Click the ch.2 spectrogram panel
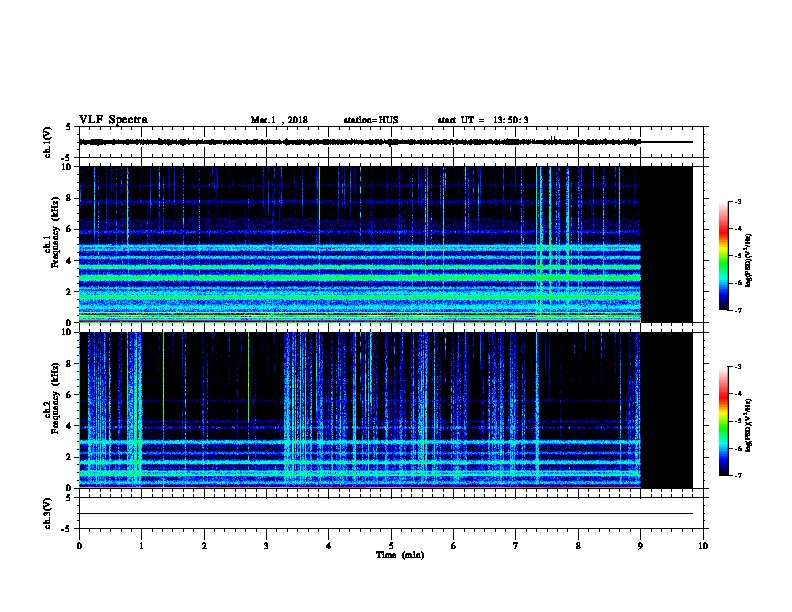Viewport: 792px width, 612px height. point(385,410)
